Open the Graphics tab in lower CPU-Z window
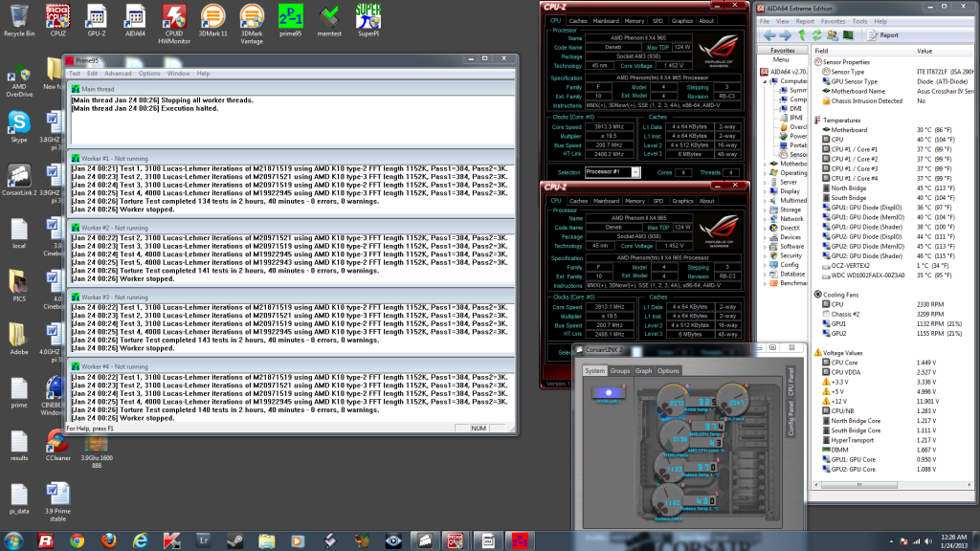Image resolution: width=980 pixels, height=551 pixels. pos(682,201)
